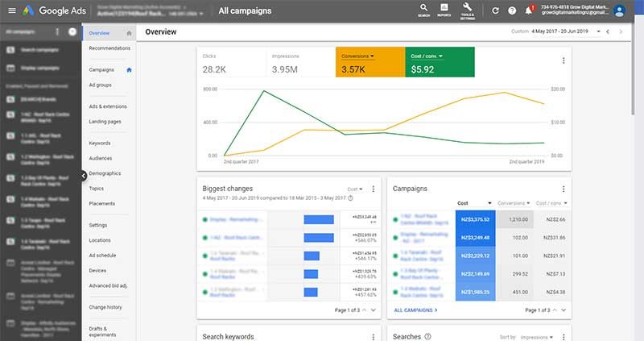Click the page vertical scrollbar
Screen dimensions: 644x341
tap(634, 70)
